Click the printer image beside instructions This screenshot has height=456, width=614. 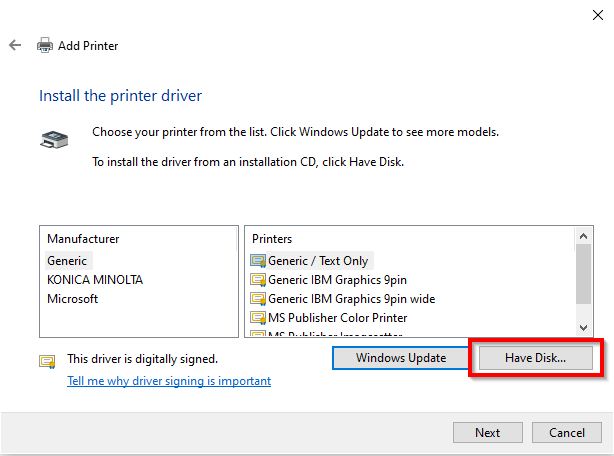[54, 139]
